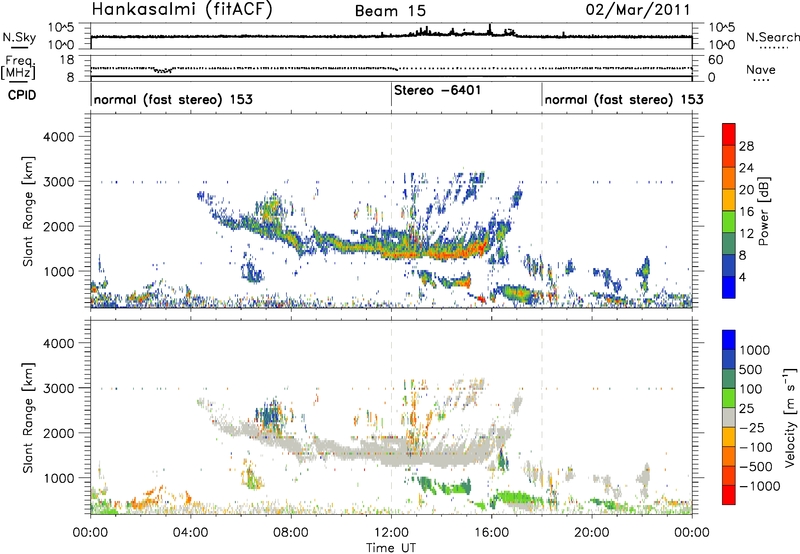Screen dimensions: 800x554
Task: Click the '08:00' time tick label
Action: tap(291, 533)
